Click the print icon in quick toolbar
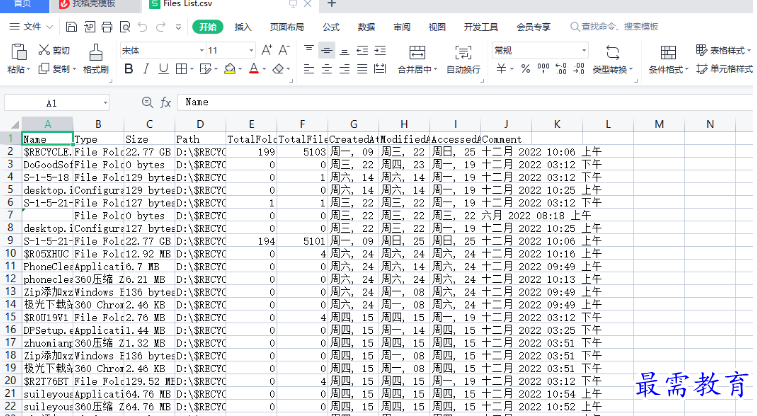The height and width of the screenshot is (416, 757). click(x=107, y=27)
